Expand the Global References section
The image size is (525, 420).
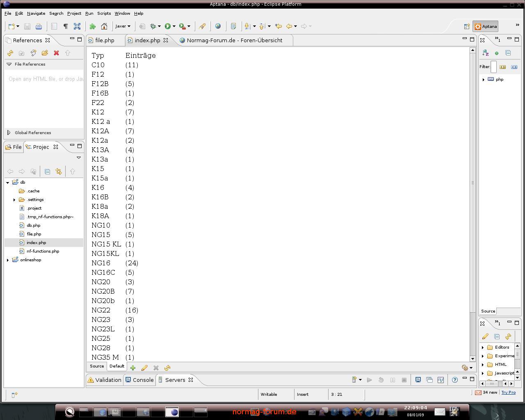9,132
